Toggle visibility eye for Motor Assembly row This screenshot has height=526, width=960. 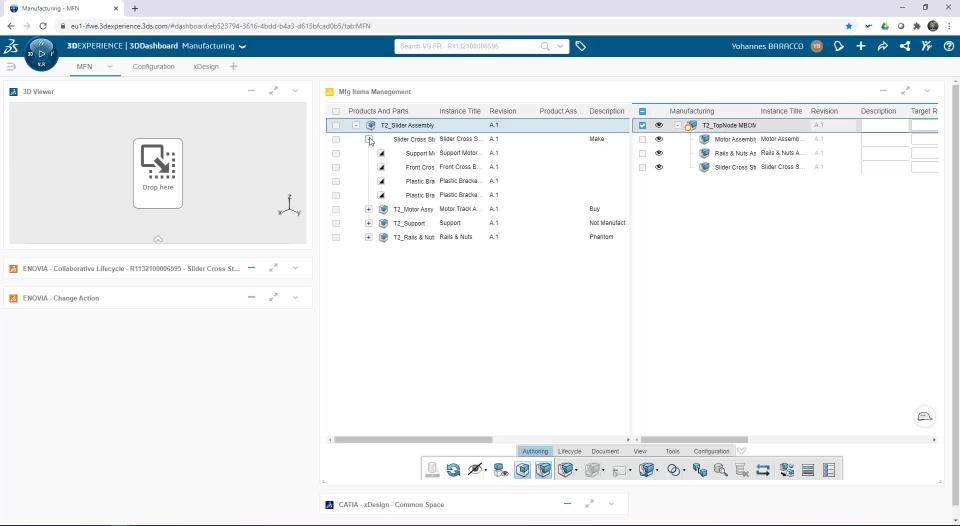(659, 139)
